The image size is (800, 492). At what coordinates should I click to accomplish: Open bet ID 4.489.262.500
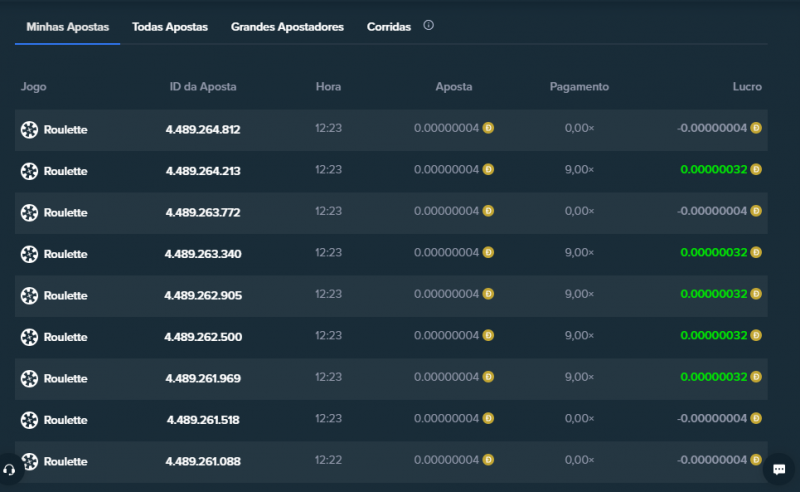click(x=203, y=337)
